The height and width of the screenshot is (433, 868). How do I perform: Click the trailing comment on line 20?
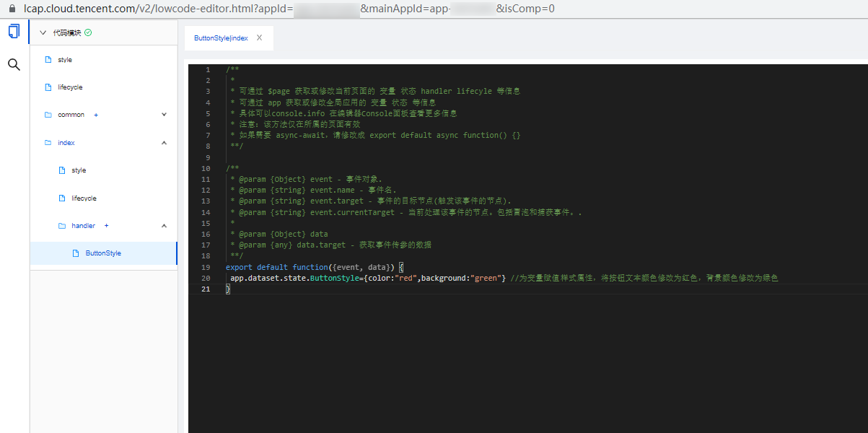[644, 278]
